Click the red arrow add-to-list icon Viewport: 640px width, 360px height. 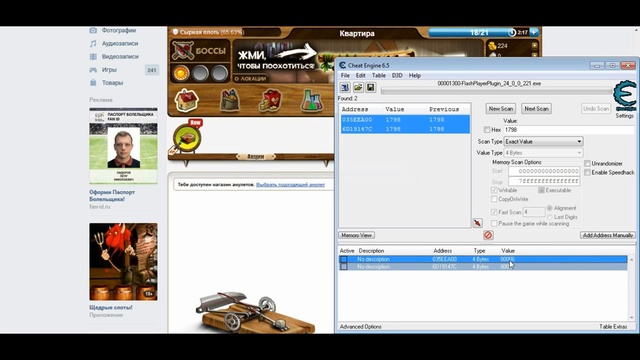[477, 223]
